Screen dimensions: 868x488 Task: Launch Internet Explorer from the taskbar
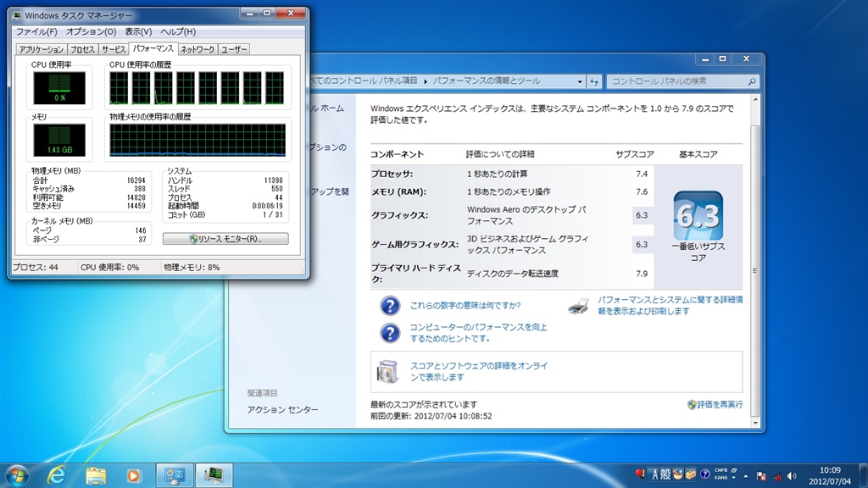57,475
